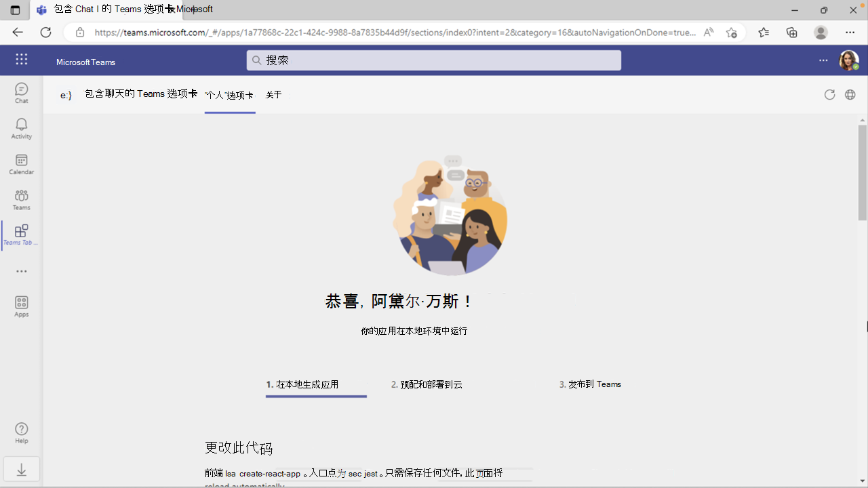Click the vertical scrollbar thumb

[863, 173]
